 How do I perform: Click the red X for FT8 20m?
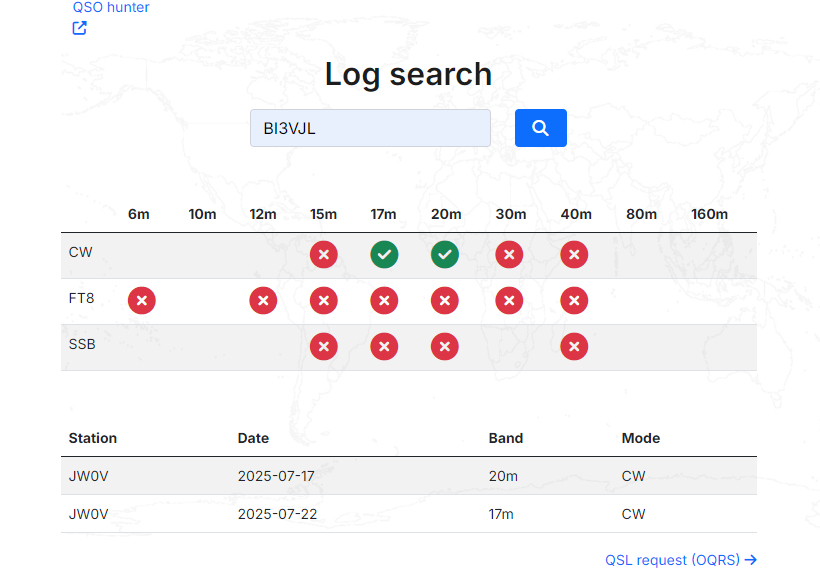(x=446, y=300)
